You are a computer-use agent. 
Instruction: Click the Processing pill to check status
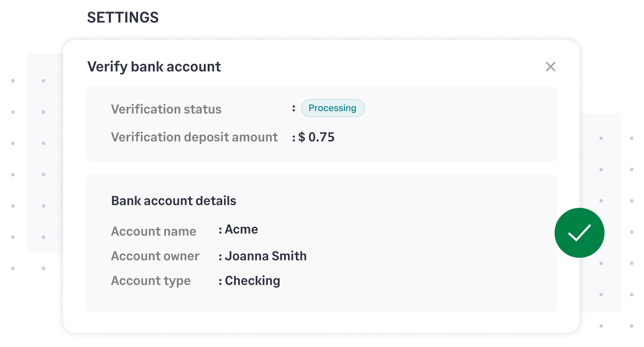tap(332, 108)
